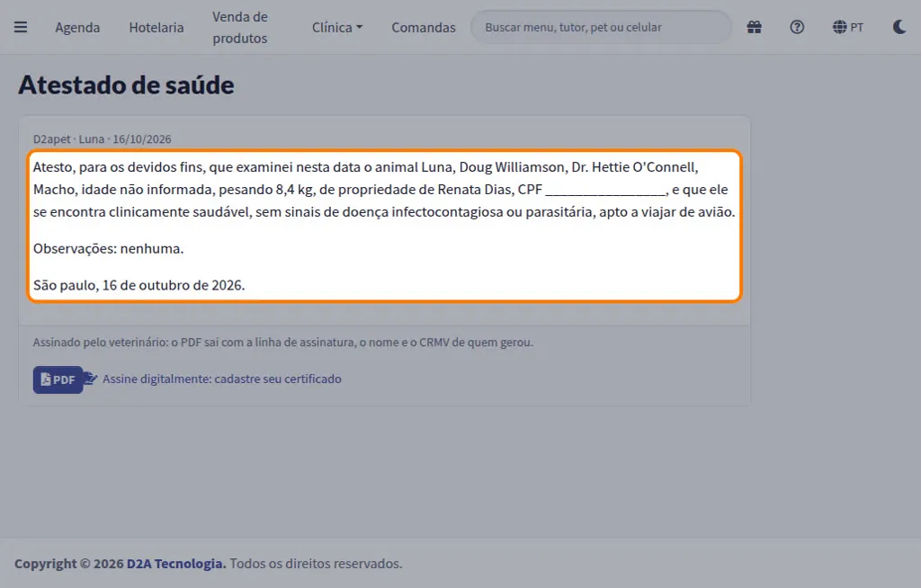Open Venda de produtos

[x=239, y=28]
